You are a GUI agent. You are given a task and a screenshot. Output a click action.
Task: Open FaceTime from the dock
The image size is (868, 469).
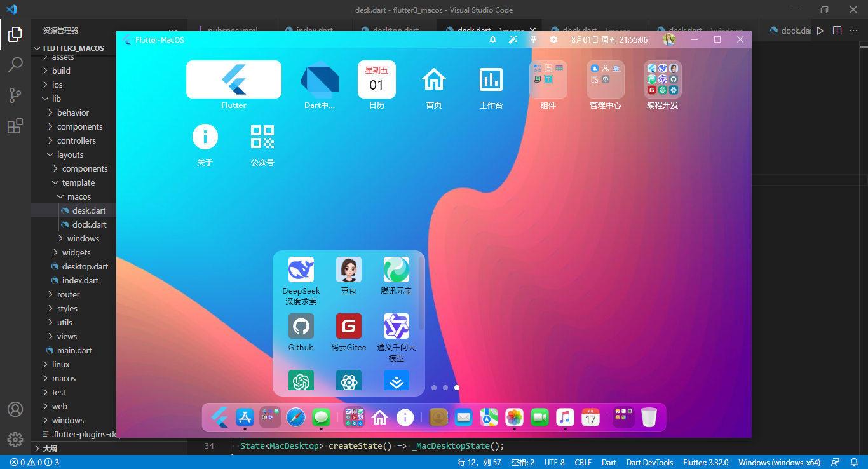[x=540, y=417]
